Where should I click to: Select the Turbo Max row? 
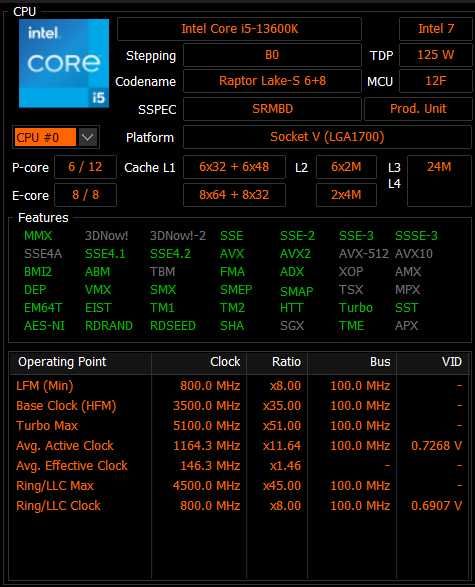pos(240,426)
